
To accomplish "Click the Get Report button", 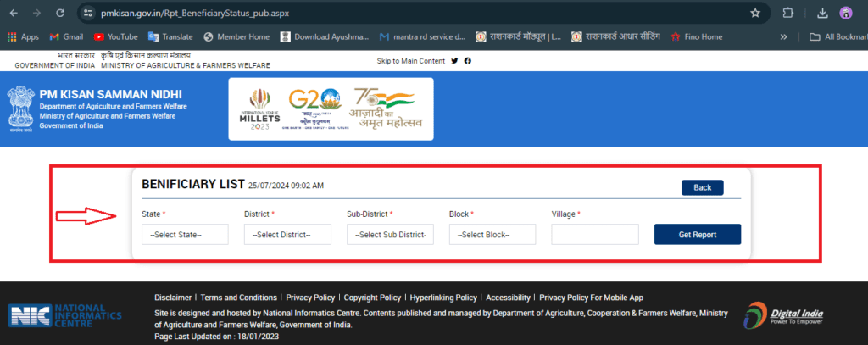I will (698, 234).
